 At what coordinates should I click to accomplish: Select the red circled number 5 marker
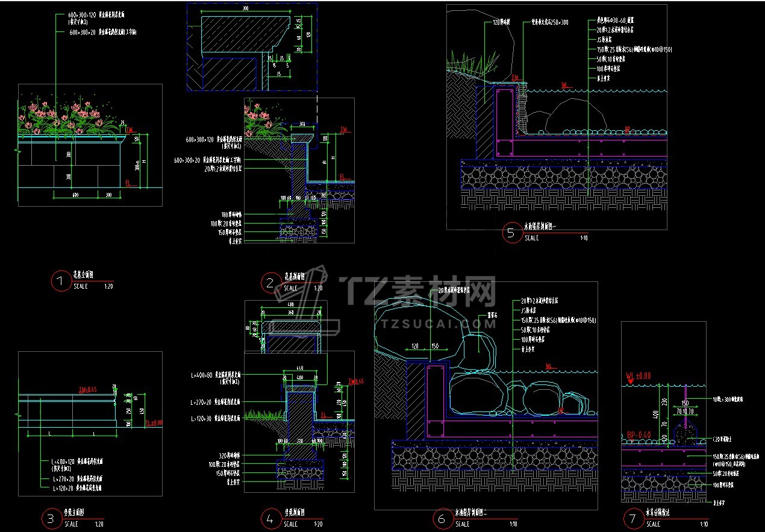[511, 233]
